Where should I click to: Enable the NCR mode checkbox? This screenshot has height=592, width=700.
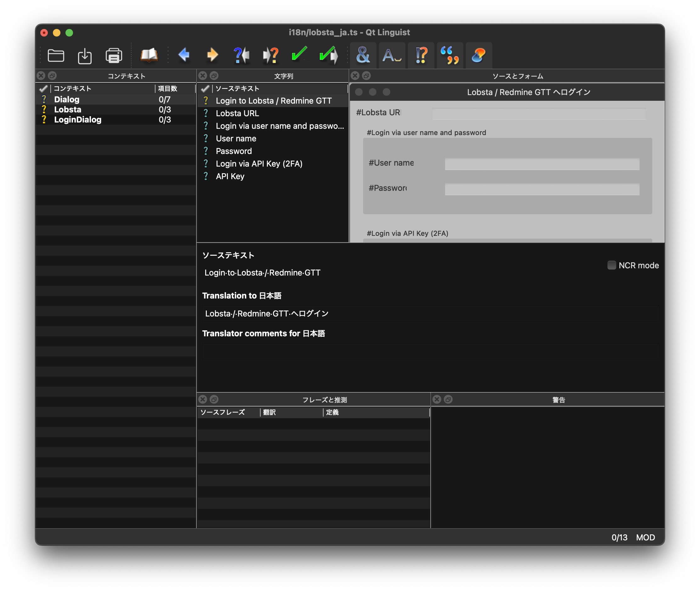[612, 265]
